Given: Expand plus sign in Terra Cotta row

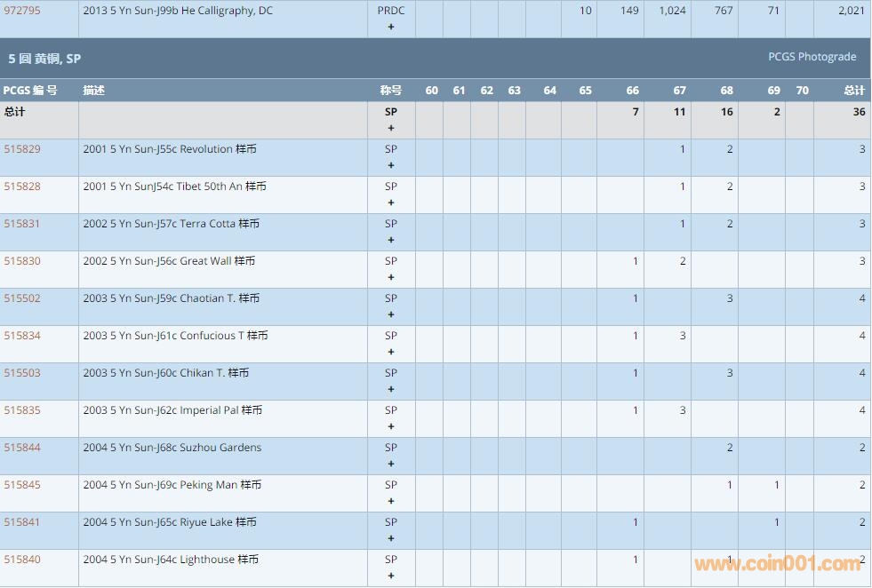Looking at the screenshot, I should [391, 240].
